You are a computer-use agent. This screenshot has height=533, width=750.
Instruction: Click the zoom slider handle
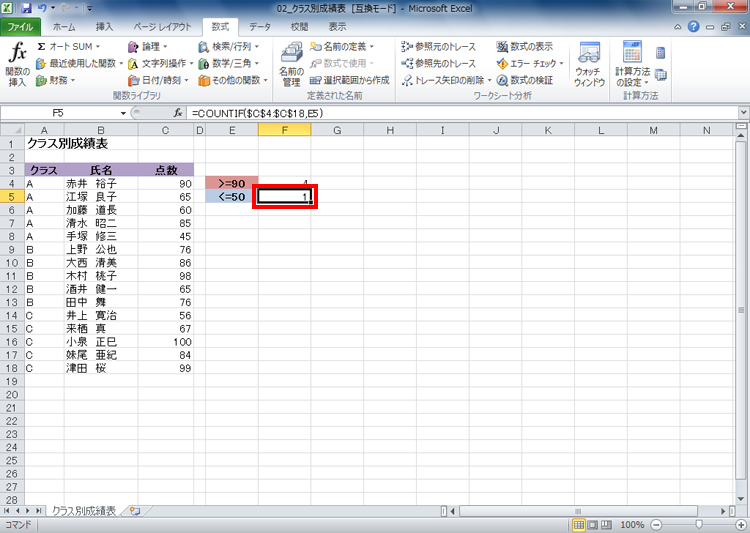click(x=698, y=525)
